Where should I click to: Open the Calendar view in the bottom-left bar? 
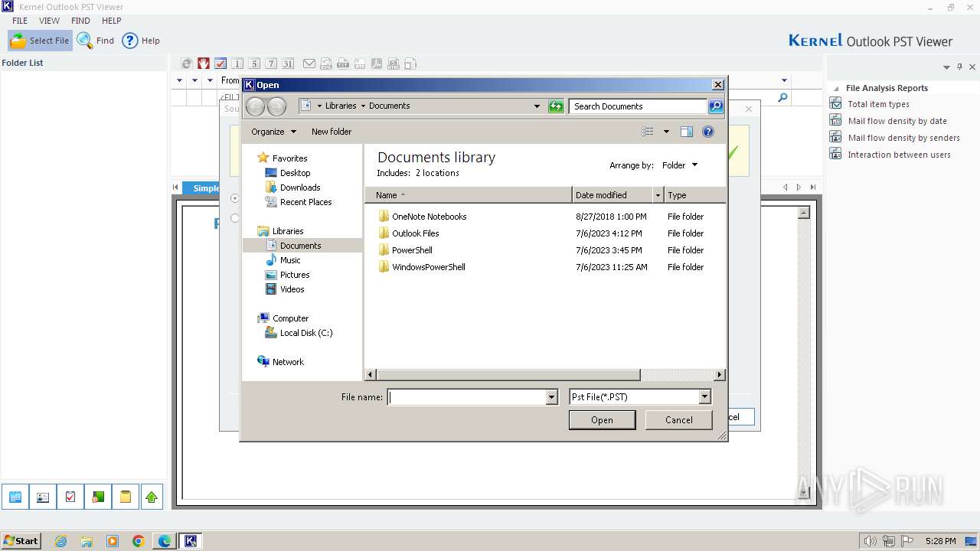(15, 497)
